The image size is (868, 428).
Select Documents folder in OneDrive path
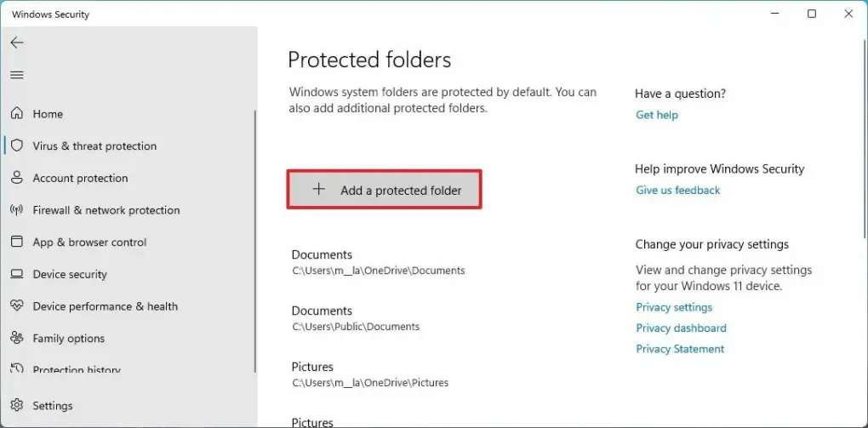pos(378,262)
